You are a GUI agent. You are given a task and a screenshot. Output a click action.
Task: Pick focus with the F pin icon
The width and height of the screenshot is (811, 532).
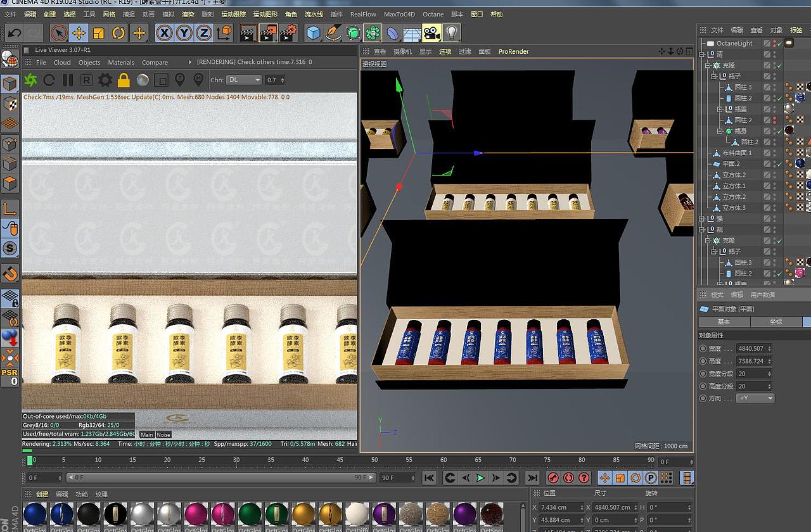click(180, 80)
